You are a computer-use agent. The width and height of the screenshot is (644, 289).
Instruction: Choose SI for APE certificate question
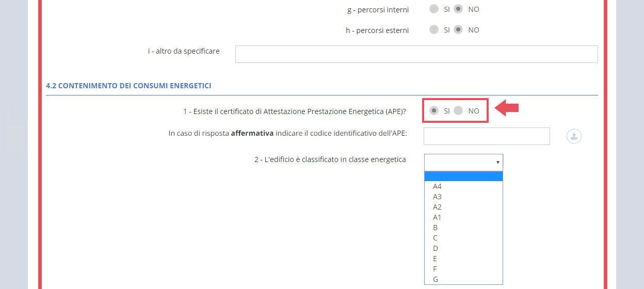[x=434, y=110]
